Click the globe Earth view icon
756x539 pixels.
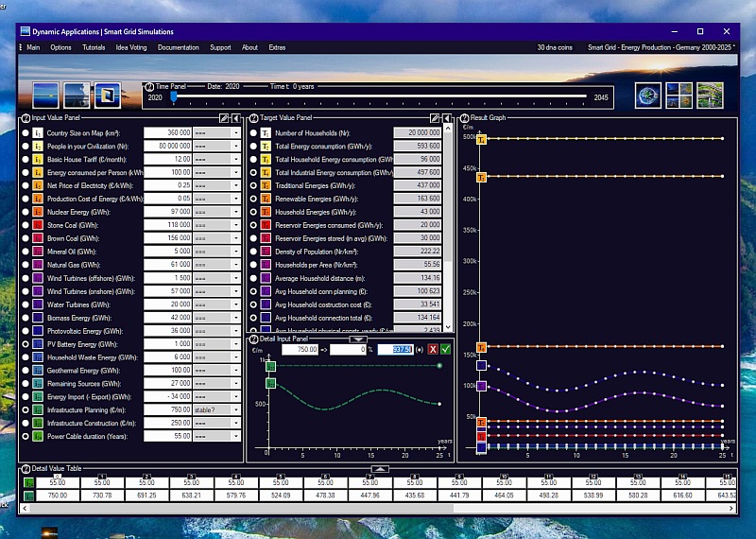[x=648, y=96]
